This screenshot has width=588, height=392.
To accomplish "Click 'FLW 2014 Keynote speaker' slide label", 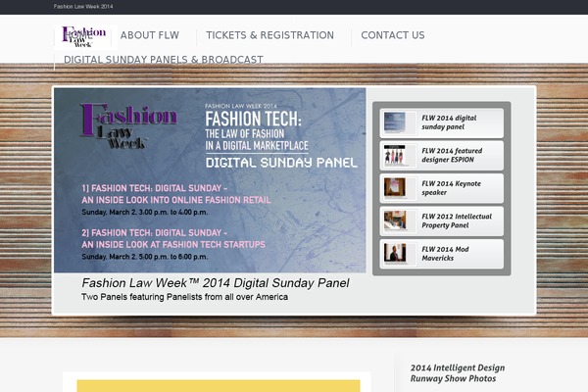I will click(451, 188).
